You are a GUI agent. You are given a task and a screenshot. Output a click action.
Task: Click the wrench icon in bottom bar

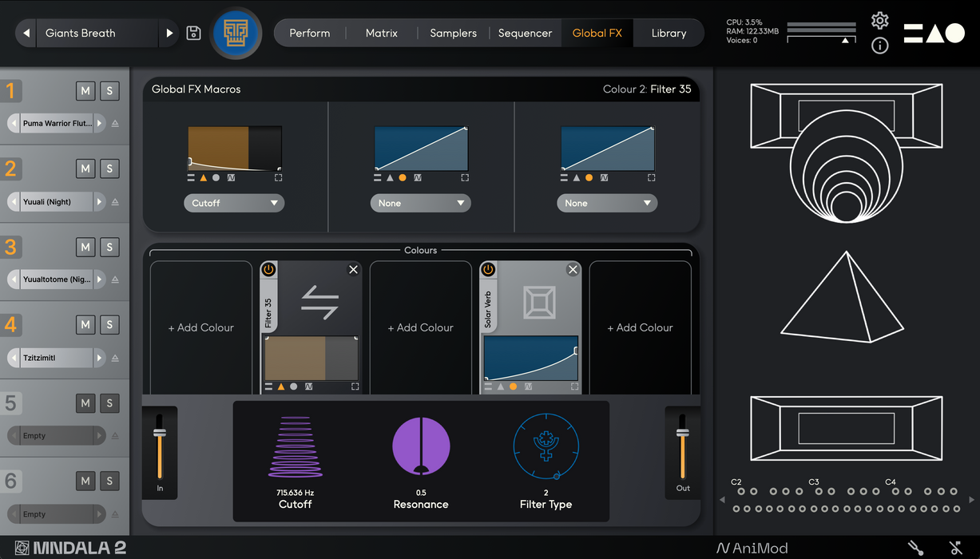[x=915, y=548]
